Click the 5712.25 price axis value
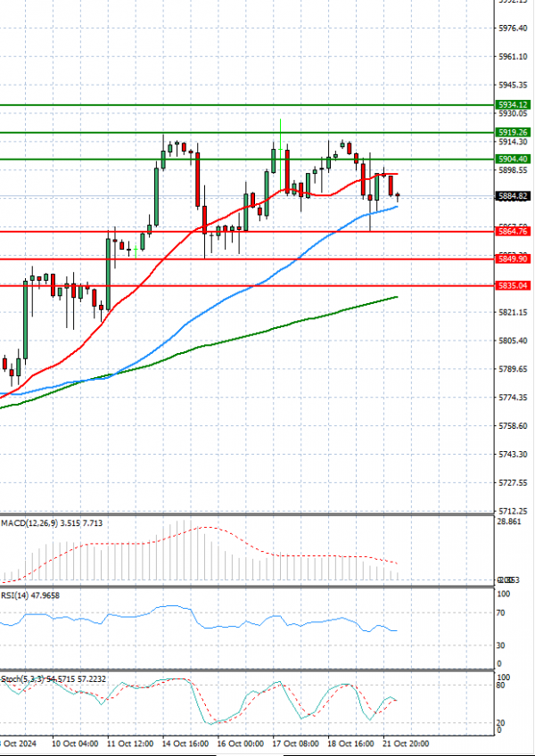Image resolution: width=535 pixels, height=756 pixels. point(514,511)
